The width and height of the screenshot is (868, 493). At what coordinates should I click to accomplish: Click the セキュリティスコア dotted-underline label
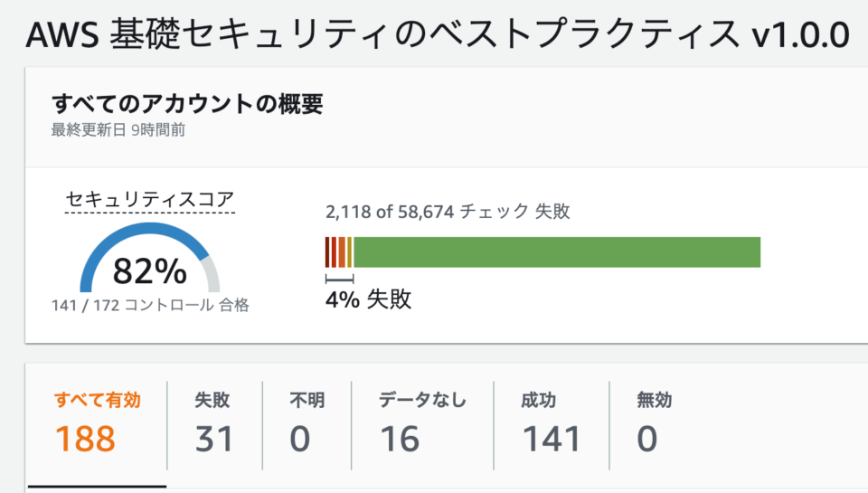150,199
